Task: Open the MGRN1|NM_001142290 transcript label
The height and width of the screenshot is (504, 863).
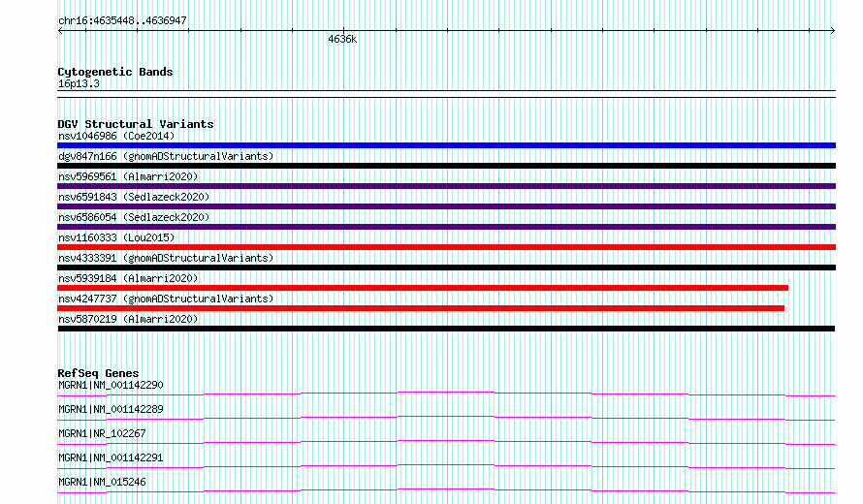Action: [x=111, y=385]
